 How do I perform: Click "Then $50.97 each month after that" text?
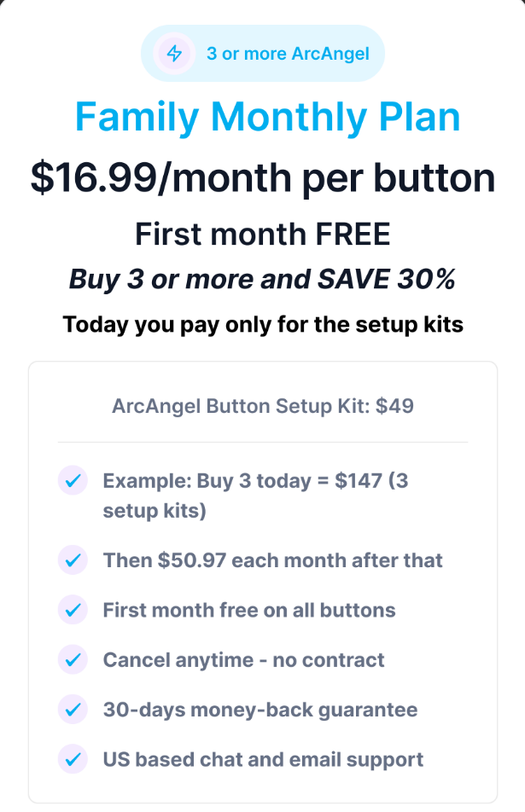point(273,560)
